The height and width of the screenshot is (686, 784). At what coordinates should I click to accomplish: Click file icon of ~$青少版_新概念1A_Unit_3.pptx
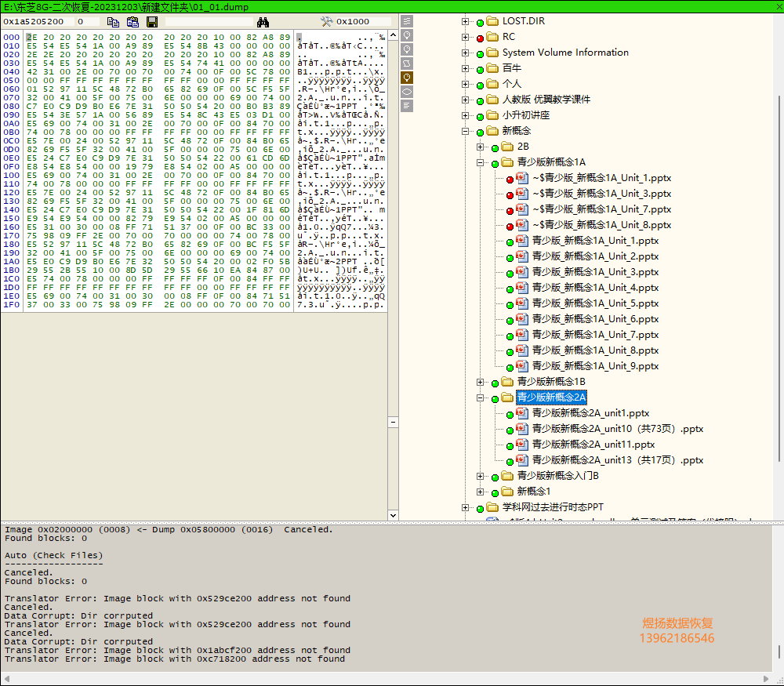[522, 194]
